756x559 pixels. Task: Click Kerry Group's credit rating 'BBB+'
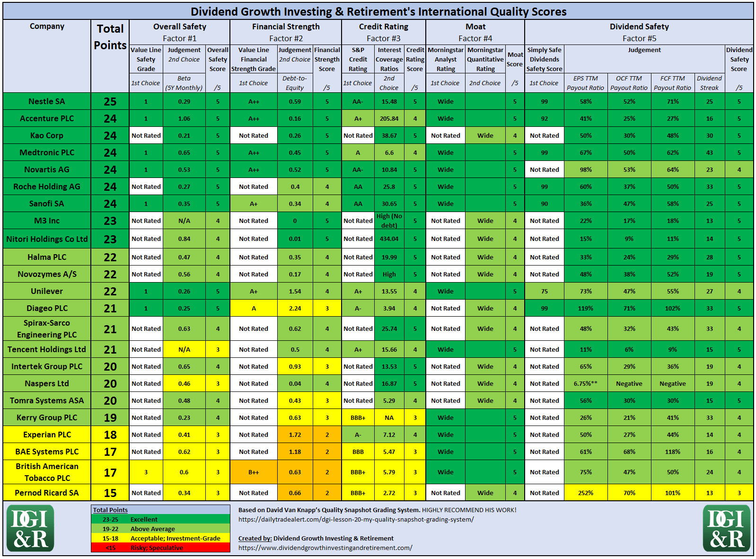point(358,417)
